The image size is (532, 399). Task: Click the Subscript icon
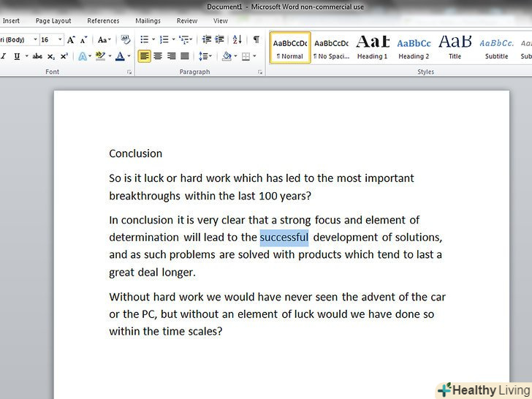pyautogui.click(x=51, y=56)
